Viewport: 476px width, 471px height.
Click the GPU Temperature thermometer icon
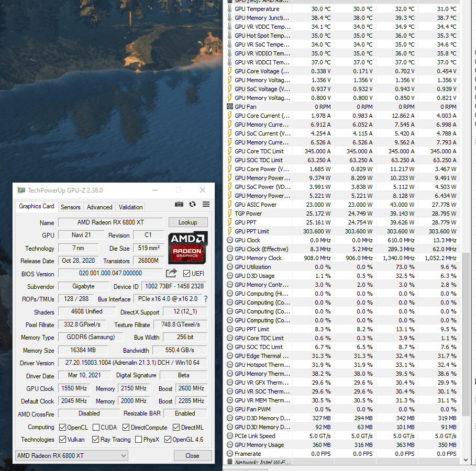[230, 9]
